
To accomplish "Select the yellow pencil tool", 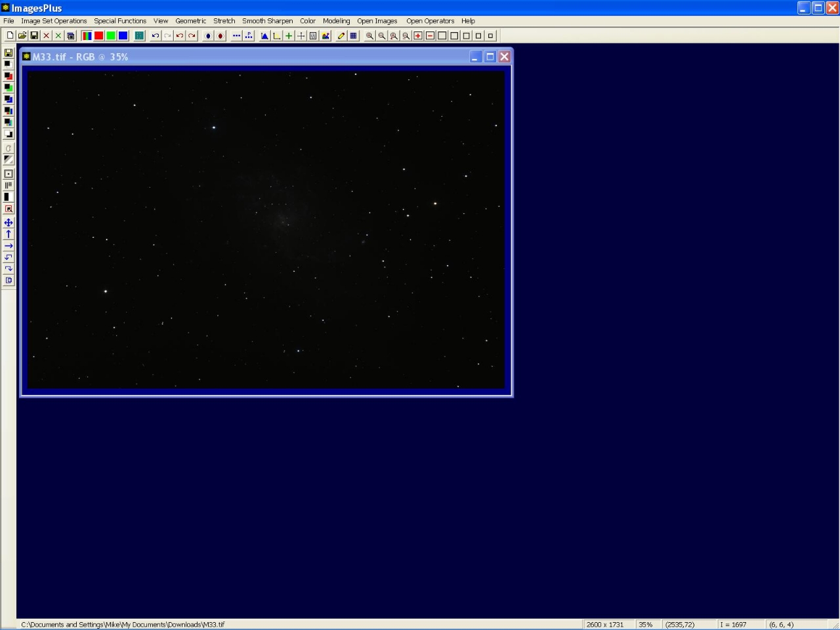I will coord(341,35).
